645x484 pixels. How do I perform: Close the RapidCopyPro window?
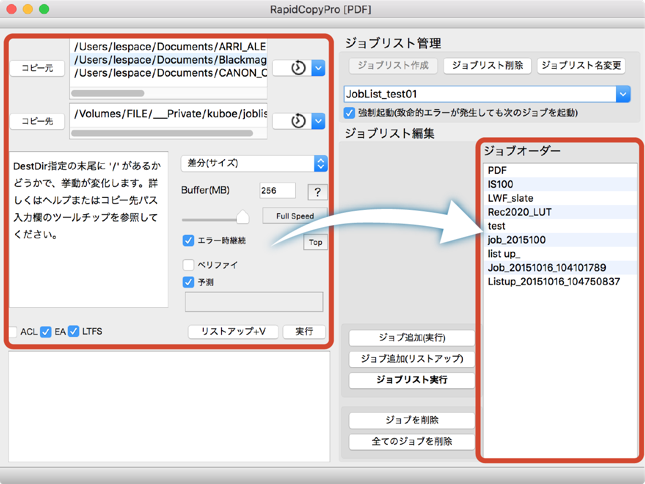[12, 9]
